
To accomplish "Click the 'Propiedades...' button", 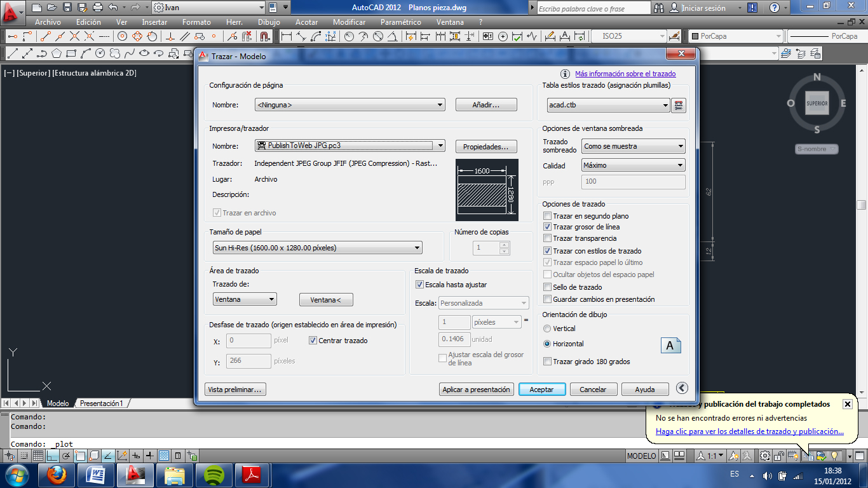I will tap(486, 147).
